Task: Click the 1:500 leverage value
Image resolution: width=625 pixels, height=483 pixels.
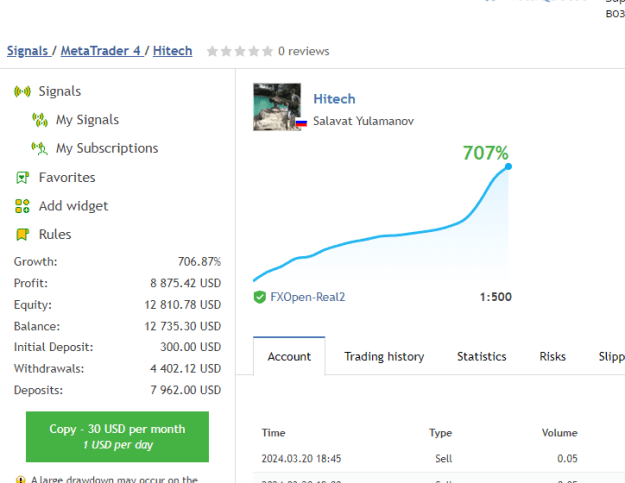Action: tap(495, 297)
